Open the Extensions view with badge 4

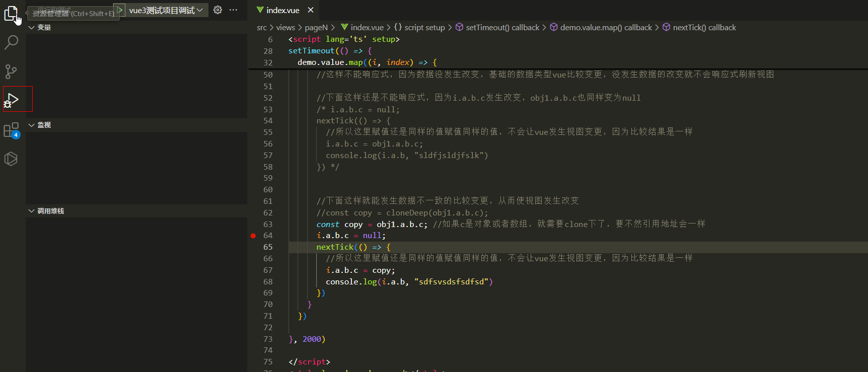pyautogui.click(x=11, y=130)
